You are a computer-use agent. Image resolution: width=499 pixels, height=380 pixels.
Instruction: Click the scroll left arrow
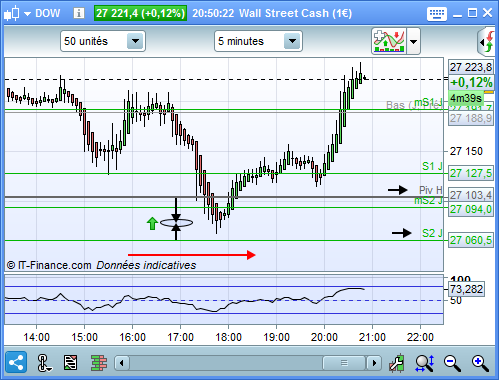point(122,363)
